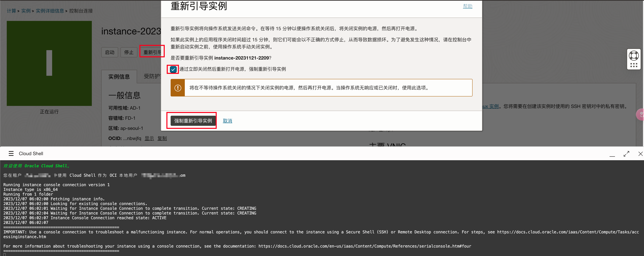Switch to the 受防护 tab
Image resolution: width=644 pixels, height=256 pixels.
coord(152,76)
